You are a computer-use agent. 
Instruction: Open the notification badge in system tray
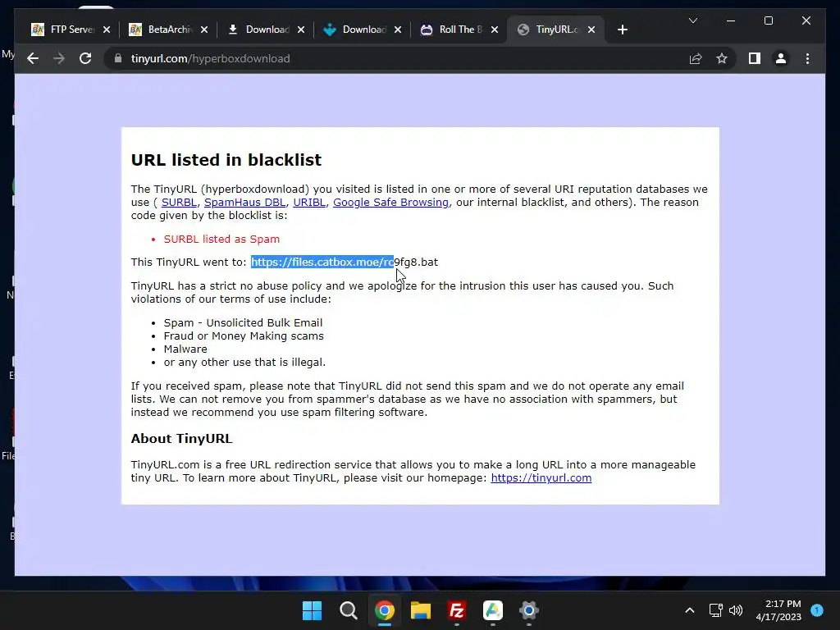pyautogui.click(x=817, y=609)
